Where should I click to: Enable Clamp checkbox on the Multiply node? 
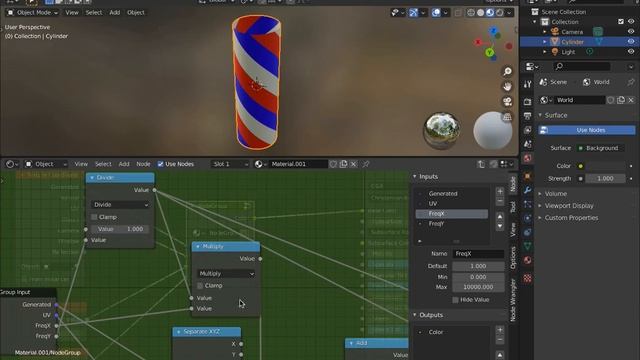pos(200,286)
